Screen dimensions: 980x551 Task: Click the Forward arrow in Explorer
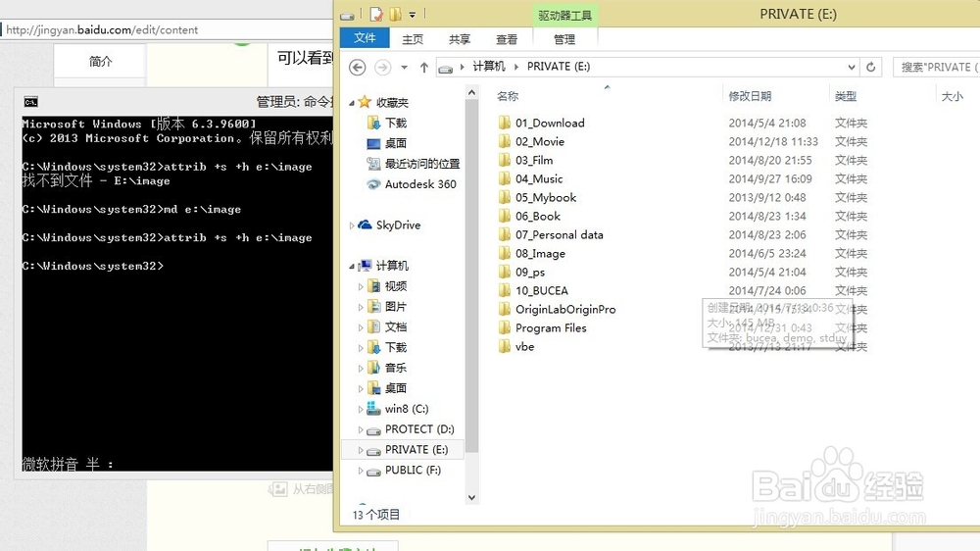[x=382, y=67]
